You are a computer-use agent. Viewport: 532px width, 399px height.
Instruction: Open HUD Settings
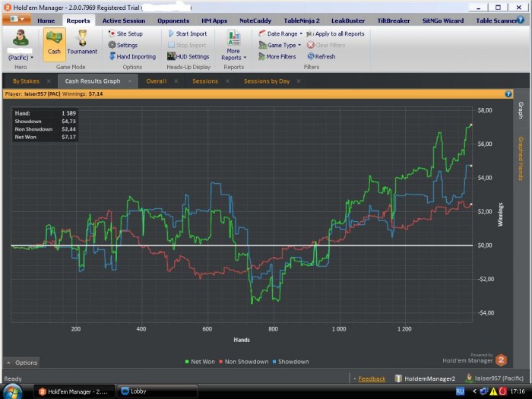pos(188,57)
